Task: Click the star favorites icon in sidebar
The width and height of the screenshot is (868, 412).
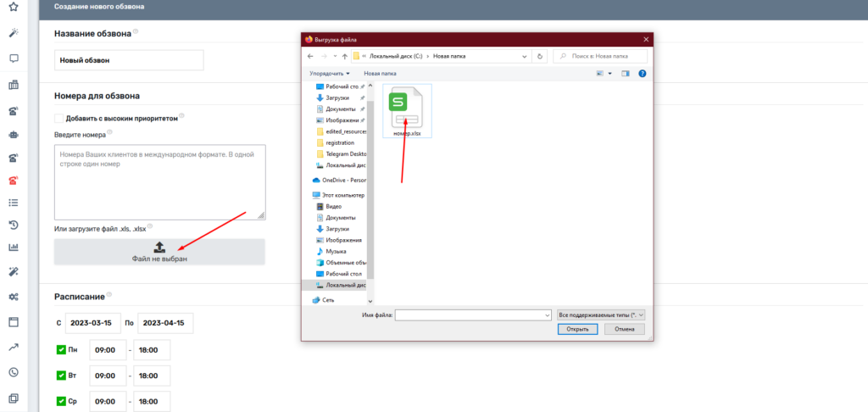Action: coord(14,7)
